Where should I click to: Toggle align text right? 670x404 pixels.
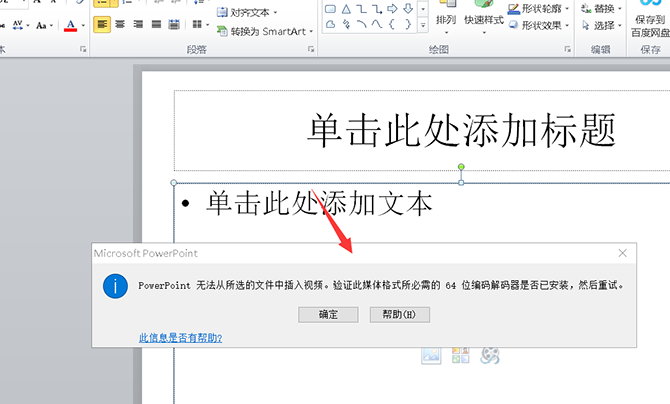point(138,24)
